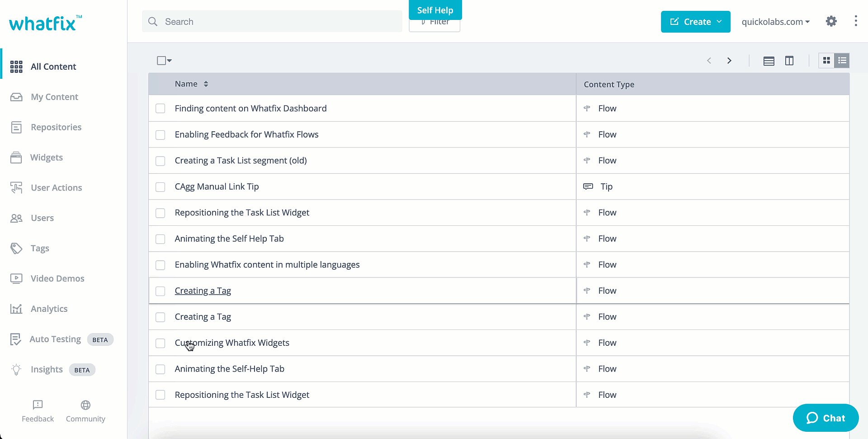868x439 pixels.
Task: Click the Feedback icon
Action: (x=38, y=405)
